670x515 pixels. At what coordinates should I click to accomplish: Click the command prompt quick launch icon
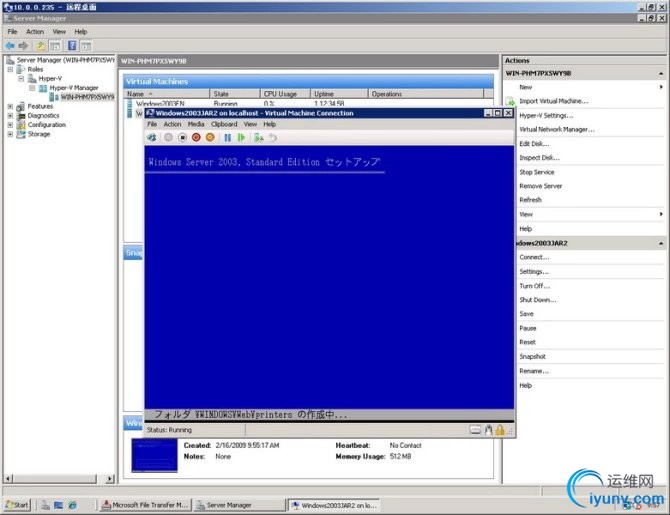(x=59, y=505)
